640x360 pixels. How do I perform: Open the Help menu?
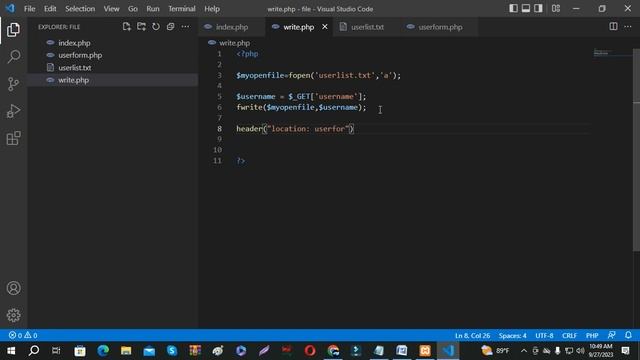212,9
